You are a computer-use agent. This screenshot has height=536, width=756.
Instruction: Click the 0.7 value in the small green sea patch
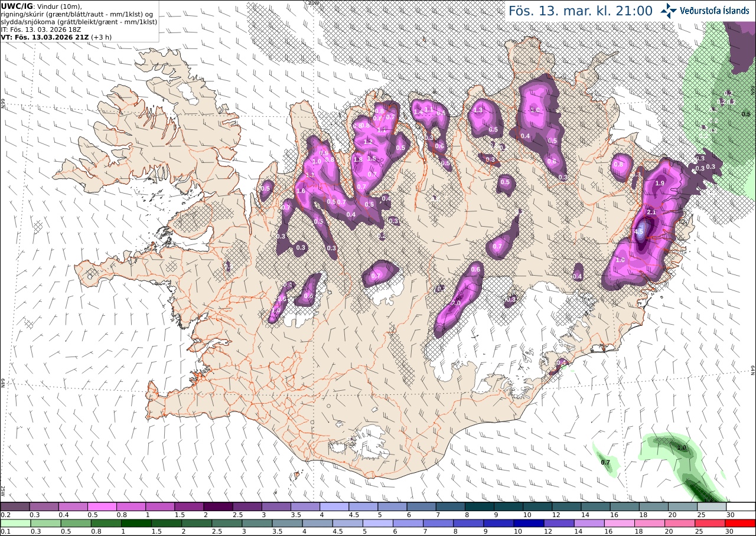tap(605, 462)
